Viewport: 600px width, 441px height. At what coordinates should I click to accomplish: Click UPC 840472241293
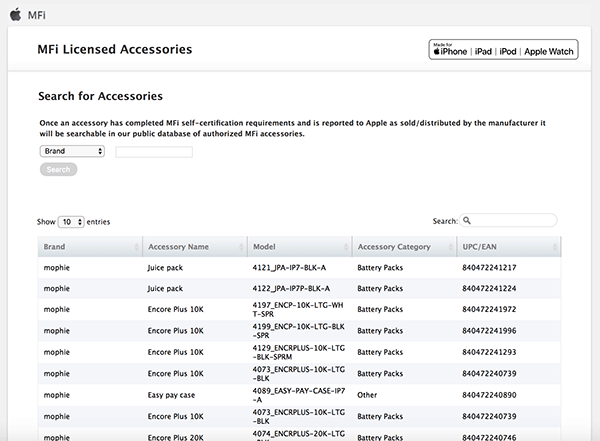[489, 352]
